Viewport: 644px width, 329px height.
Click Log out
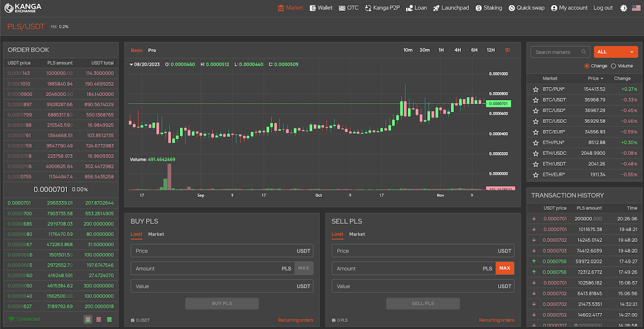(x=603, y=8)
